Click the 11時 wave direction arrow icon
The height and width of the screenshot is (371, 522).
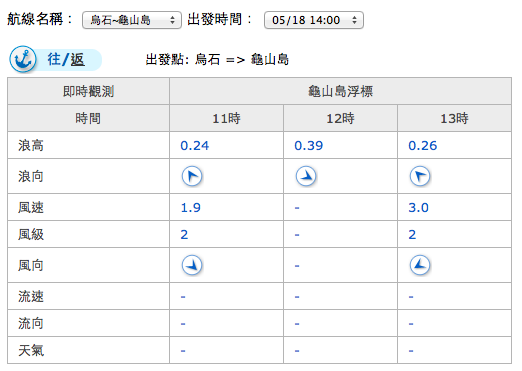pos(192,176)
